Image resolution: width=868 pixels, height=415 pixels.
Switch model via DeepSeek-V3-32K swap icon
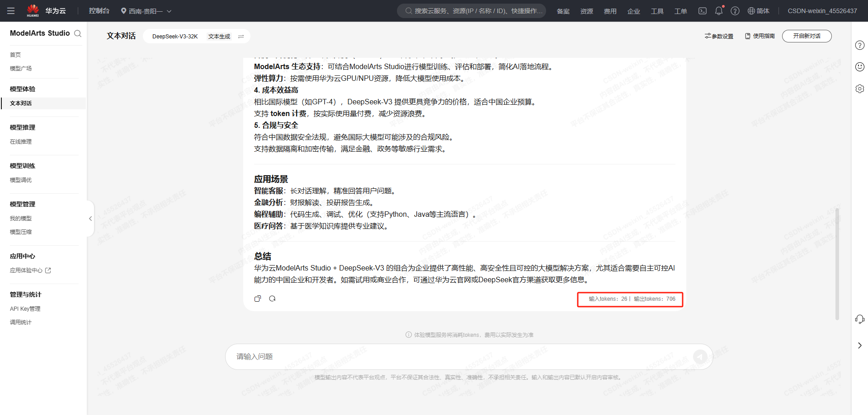point(241,37)
